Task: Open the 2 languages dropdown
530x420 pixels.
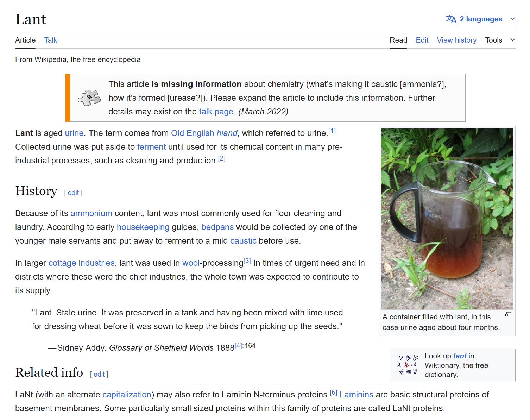Action: click(480, 19)
